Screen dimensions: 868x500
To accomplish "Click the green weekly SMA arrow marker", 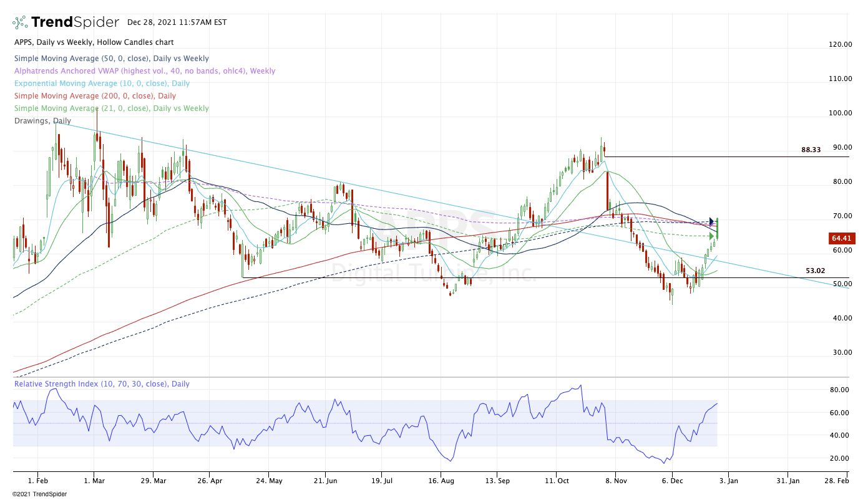I will click(x=711, y=236).
